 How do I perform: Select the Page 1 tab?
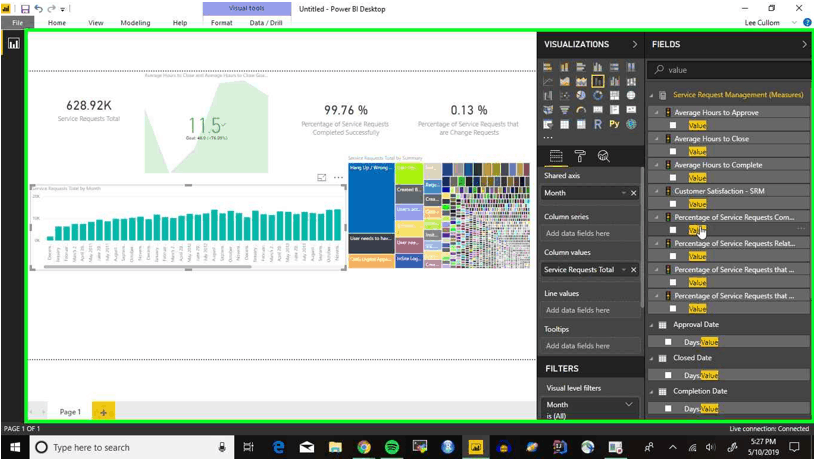point(70,412)
